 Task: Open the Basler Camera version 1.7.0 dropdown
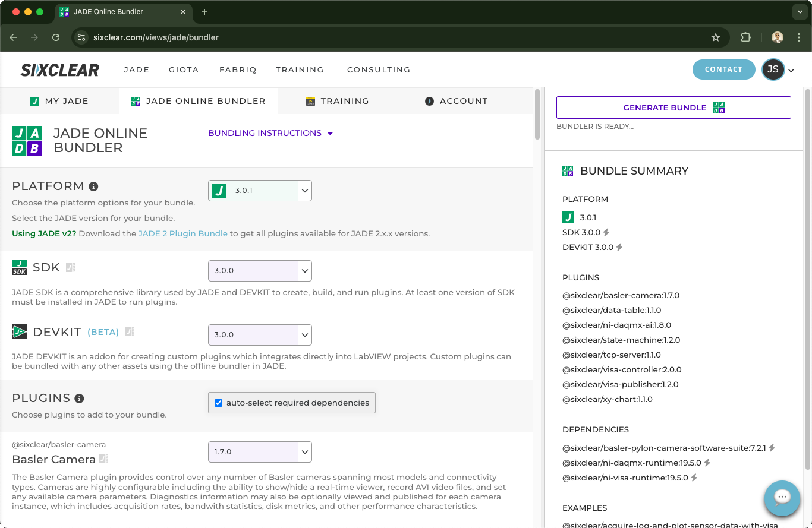260,451
